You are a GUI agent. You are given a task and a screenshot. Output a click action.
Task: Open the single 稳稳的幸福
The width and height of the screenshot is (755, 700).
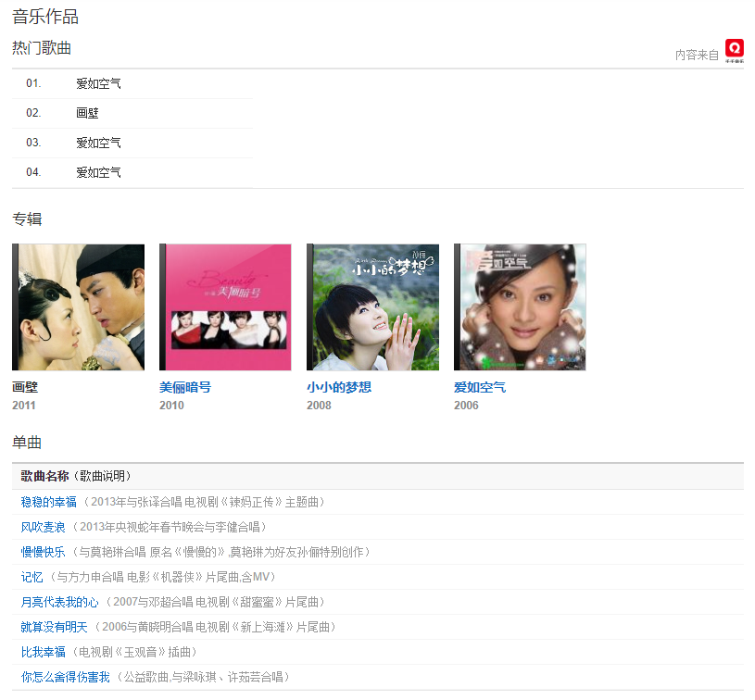click(48, 502)
